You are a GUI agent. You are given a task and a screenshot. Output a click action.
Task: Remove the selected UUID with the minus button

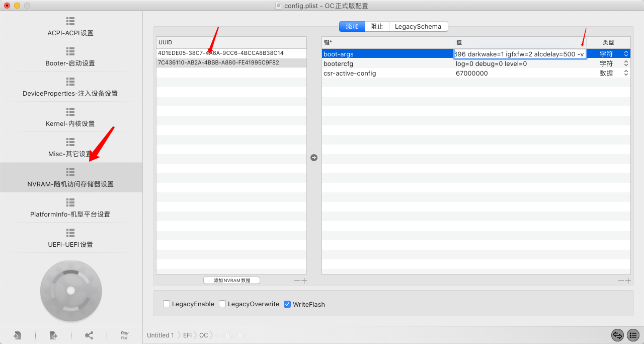(x=297, y=281)
